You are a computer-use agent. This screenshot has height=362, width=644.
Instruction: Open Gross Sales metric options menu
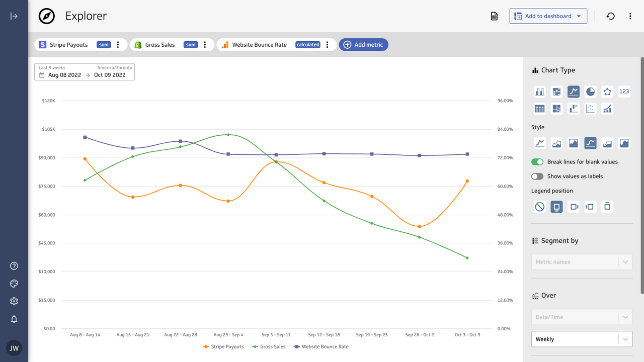tap(205, 45)
